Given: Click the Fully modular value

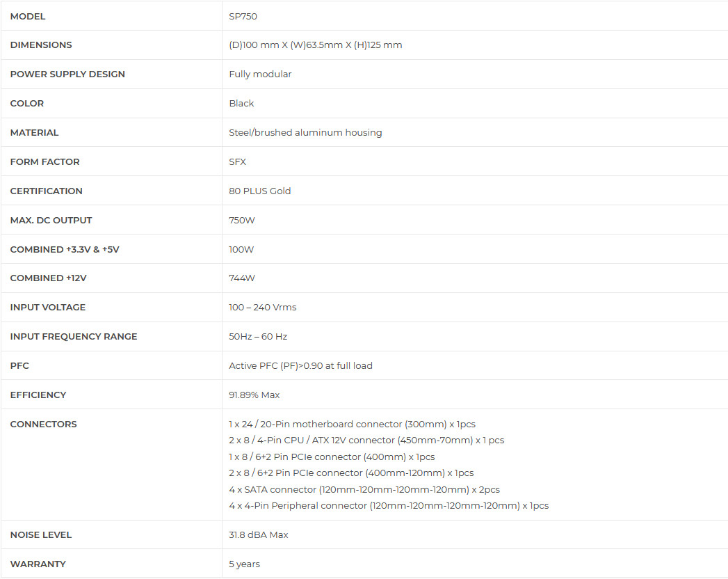Looking at the screenshot, I should coord(260,74).
